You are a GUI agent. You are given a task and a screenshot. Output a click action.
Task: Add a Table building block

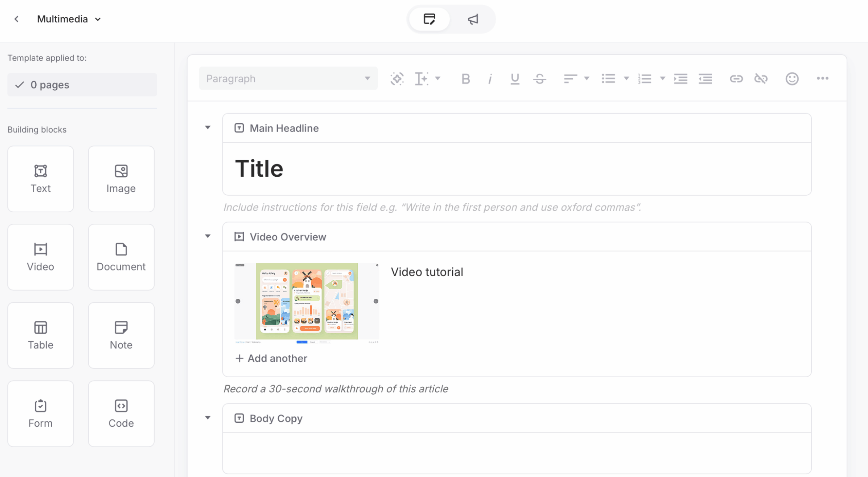click(x=41, y=336)
